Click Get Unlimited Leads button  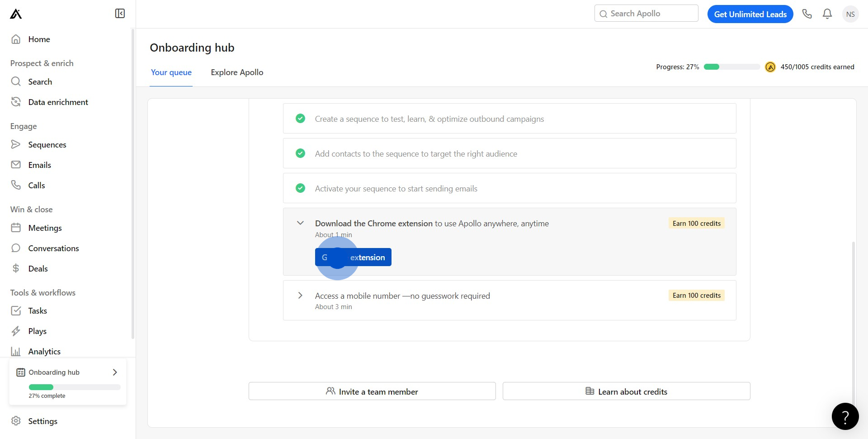pyautogui.click(x=750, y=14)
